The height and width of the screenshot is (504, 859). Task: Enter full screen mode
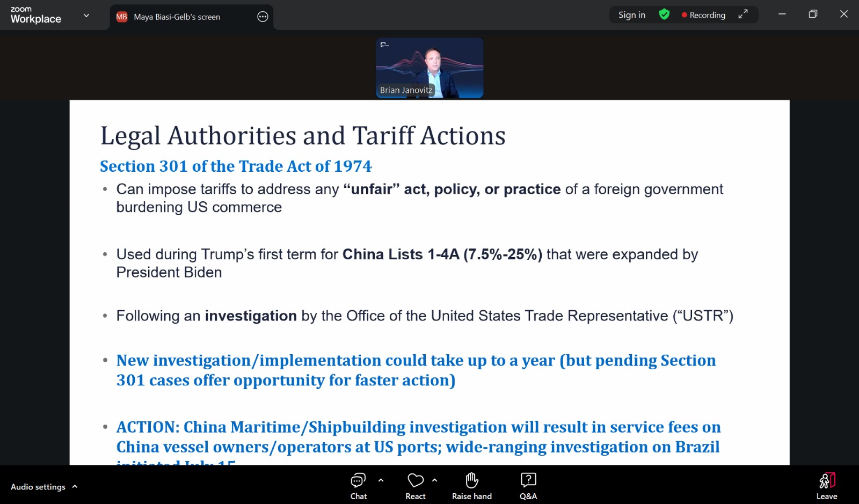pos(743,14)
